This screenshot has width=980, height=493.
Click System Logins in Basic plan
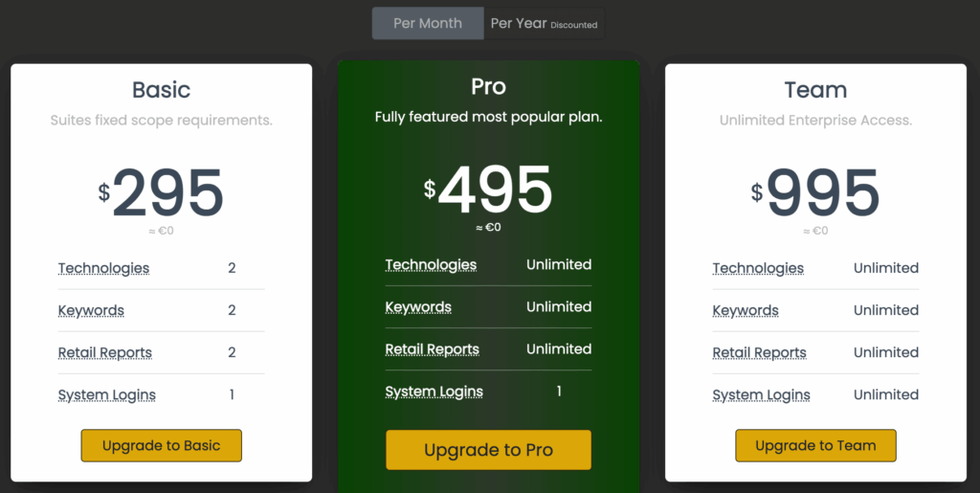[106, 394]
